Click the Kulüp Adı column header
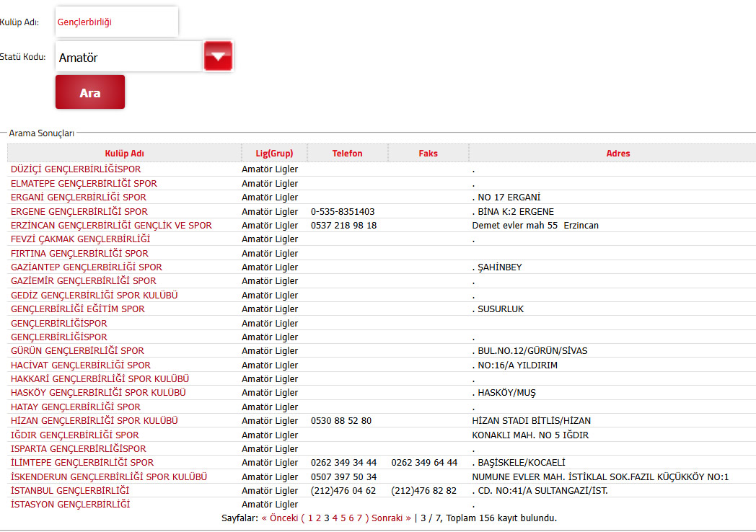This screenshot has width=756, height=532. 124,154
